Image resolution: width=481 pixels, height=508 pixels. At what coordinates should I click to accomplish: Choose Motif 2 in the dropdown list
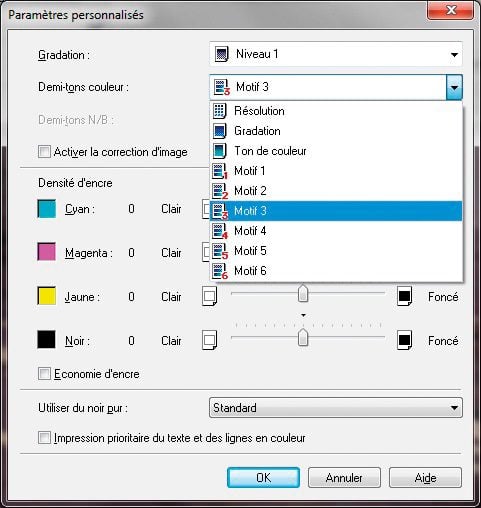click(336, 191)
